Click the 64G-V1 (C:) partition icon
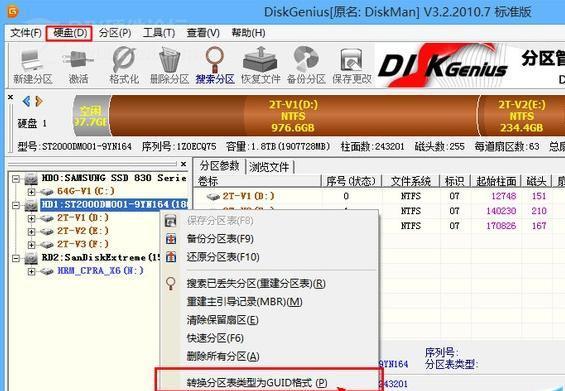 [x=46, y=192]
